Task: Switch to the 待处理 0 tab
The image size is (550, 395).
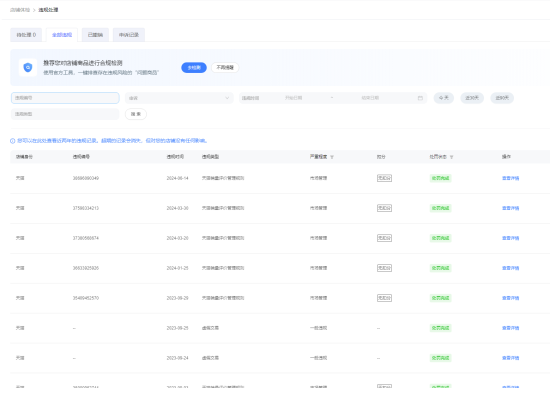Action: 26,35
